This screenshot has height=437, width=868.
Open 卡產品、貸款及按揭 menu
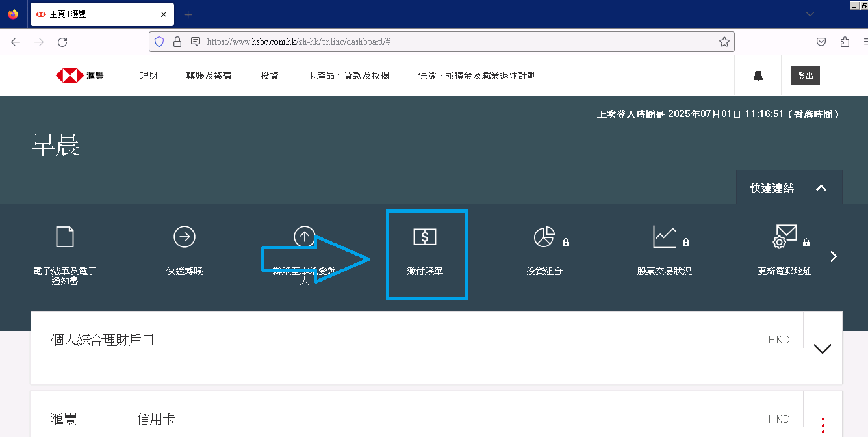(348, 76)
